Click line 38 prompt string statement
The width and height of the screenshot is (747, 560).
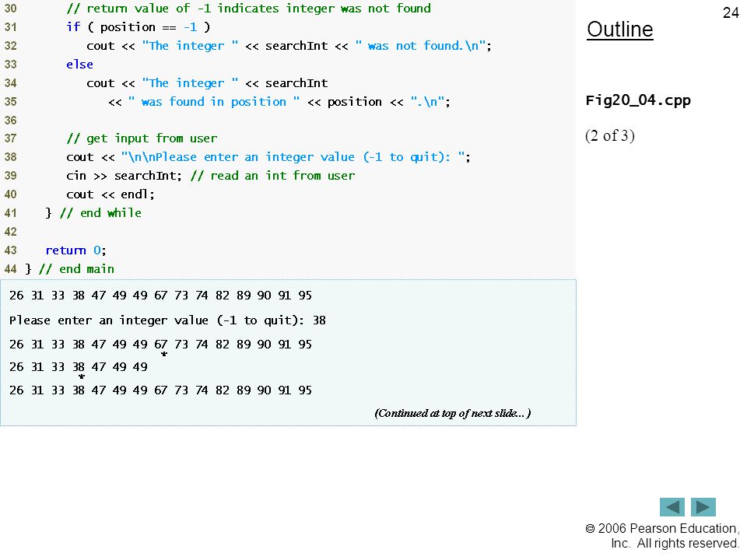[x=268, y=157]
